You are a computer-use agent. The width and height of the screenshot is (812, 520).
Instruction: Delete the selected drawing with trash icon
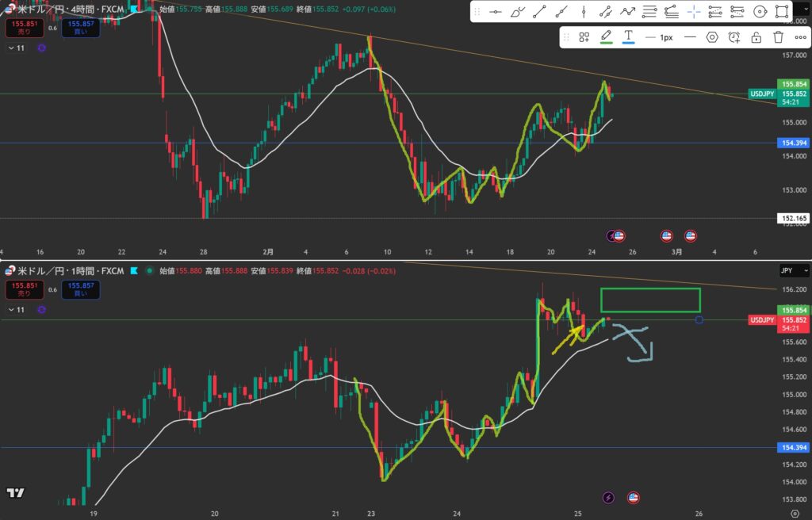click(778, 37)
